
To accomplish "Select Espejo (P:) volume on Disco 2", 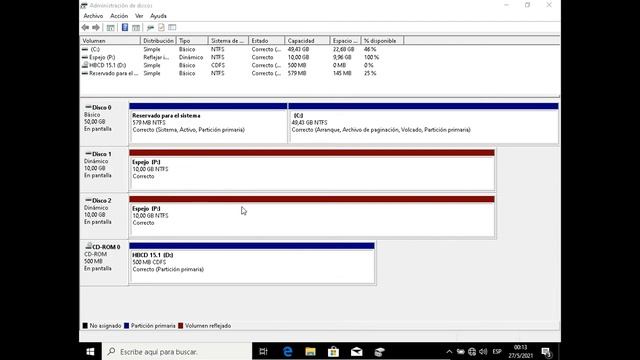I will tap(312, 216).
